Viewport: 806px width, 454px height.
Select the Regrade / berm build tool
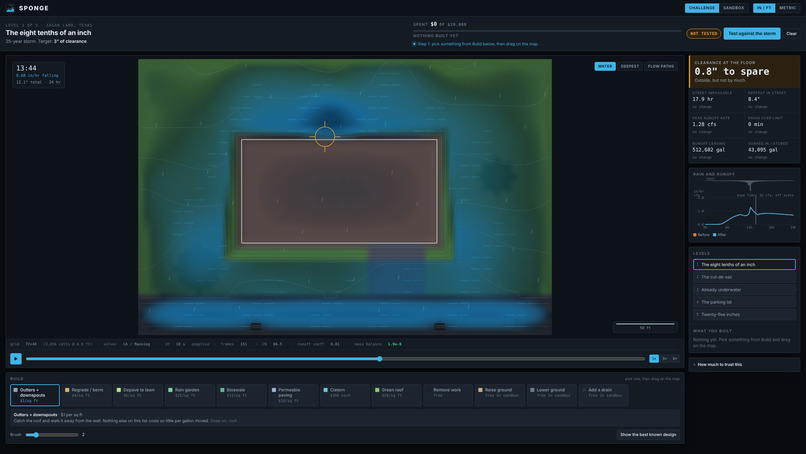coord(87,395)
